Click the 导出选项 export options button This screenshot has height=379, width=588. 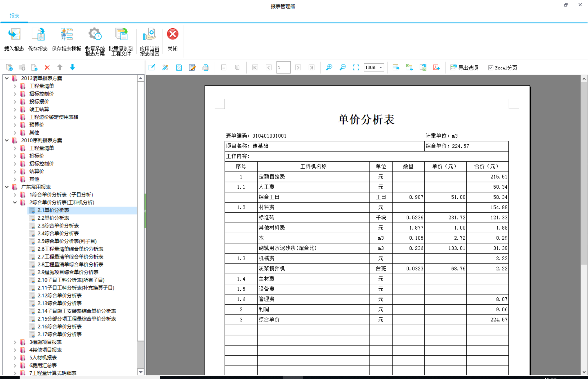coord(464,68)
